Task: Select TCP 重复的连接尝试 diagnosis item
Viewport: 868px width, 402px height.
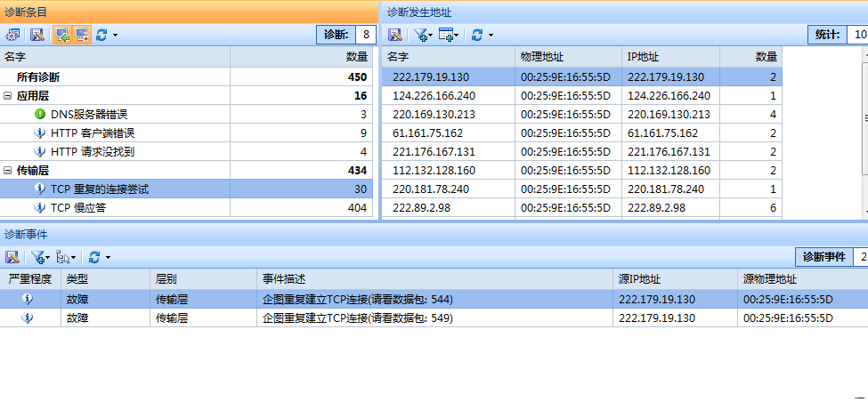Action: (186, 189)
